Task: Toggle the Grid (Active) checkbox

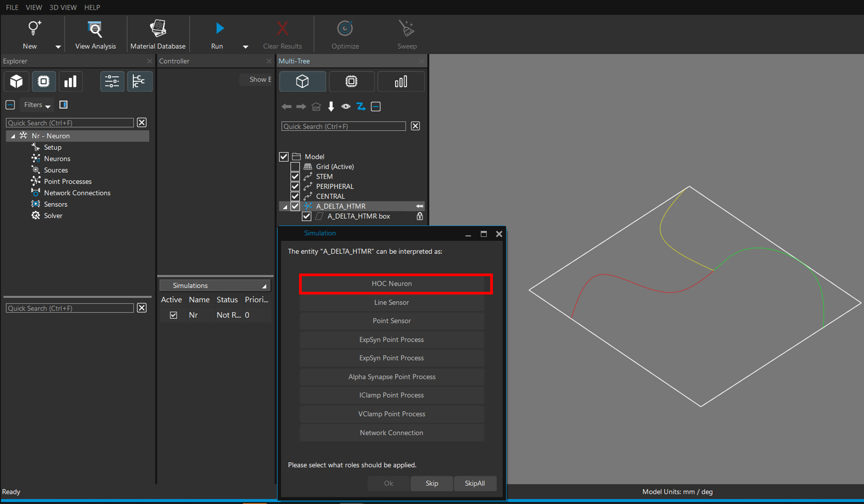Action: pos(295,167)
